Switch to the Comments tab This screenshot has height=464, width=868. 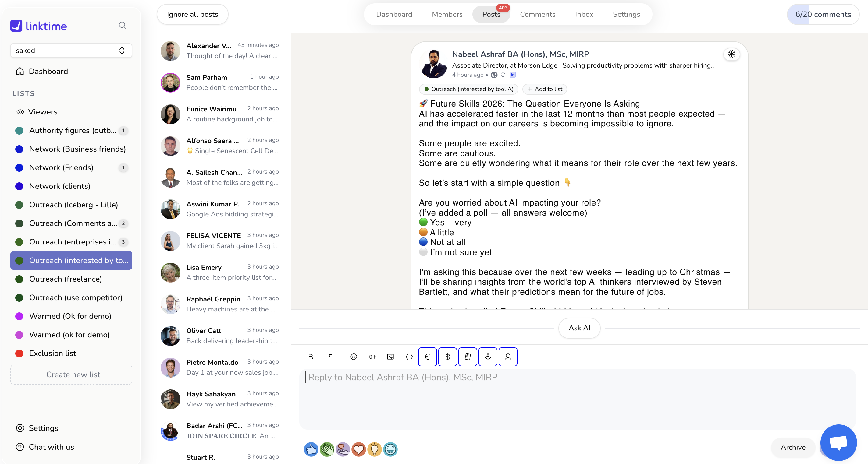click(x=537, y=15)
